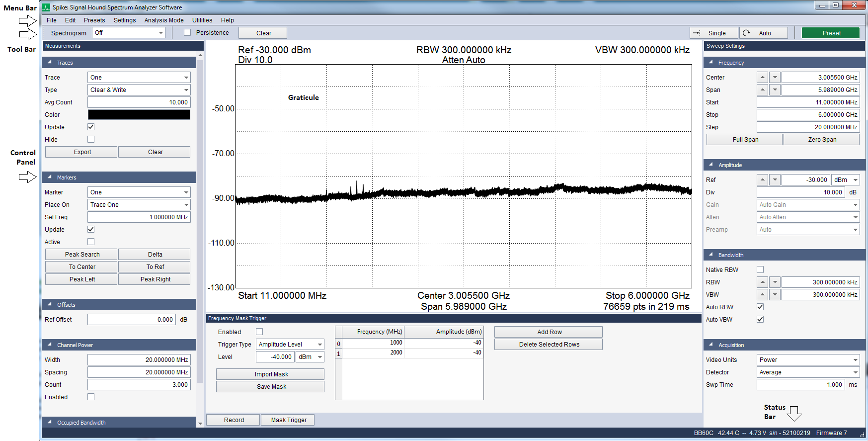Viewport: 868px width, 441px height.
Task: Open the Ref amplitude units dropdown
Action: 846,180
